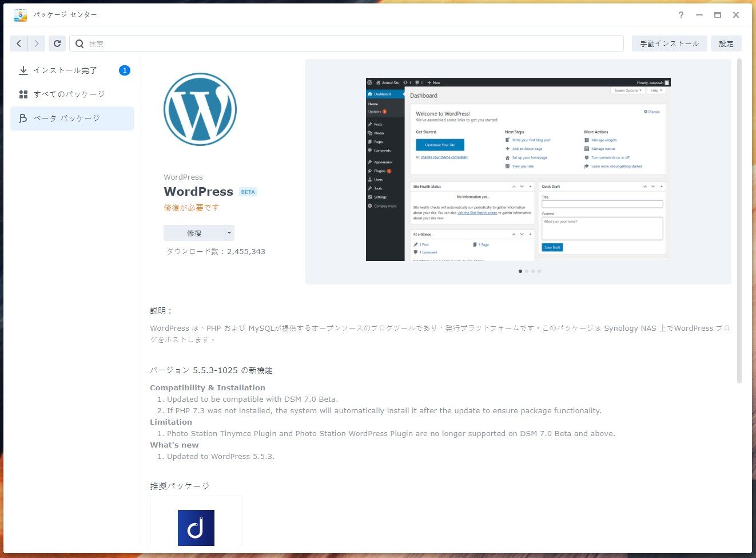The width and height of the screenshot is (756, 558).
Task: Click the Limitation heading
Action: 171,422
